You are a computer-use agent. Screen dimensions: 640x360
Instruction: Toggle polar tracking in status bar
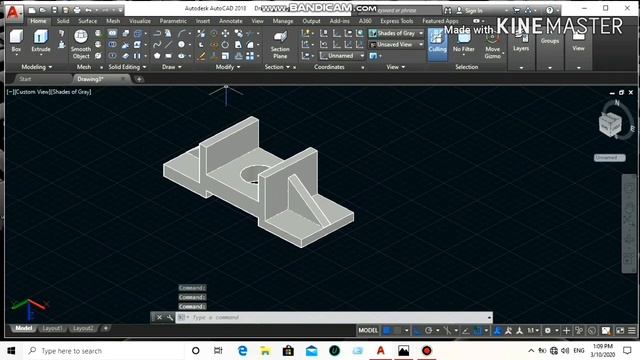coord(429,331)
